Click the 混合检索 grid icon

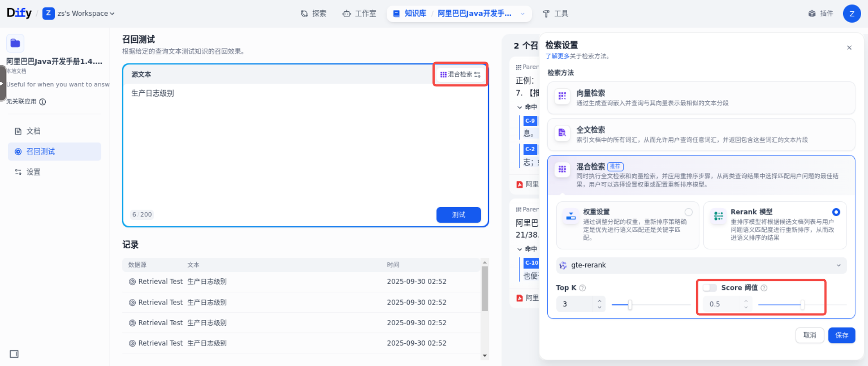pos(562,169)
